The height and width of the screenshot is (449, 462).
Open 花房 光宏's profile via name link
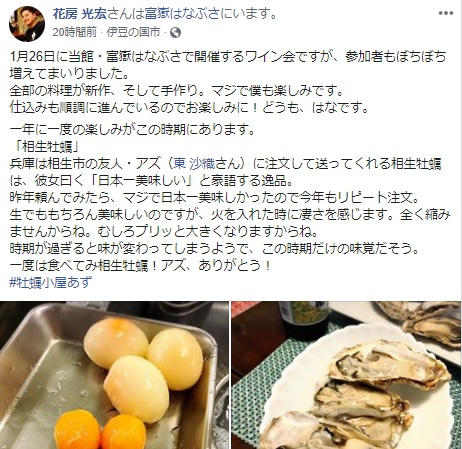(79, 14)
